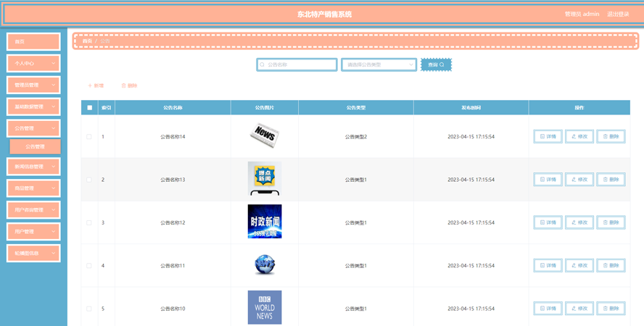Check the checkbox for 公告名称10
This screenshot has width=644, height=326.
tap(89, 309)
